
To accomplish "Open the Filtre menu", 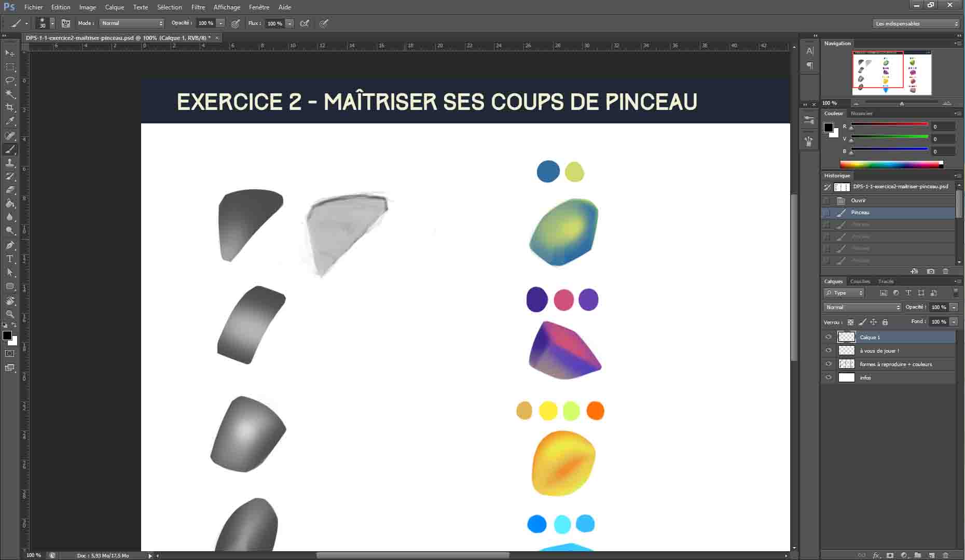I will point(198,7).
